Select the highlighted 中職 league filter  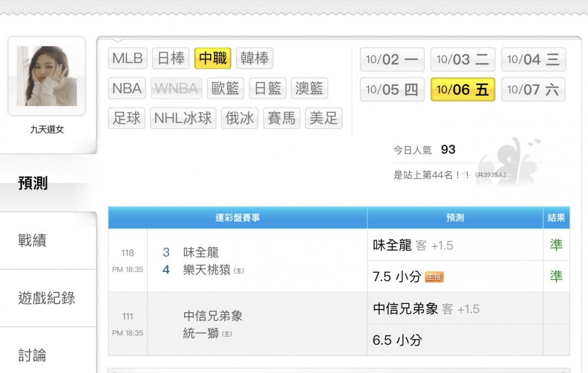pos(213,58)
